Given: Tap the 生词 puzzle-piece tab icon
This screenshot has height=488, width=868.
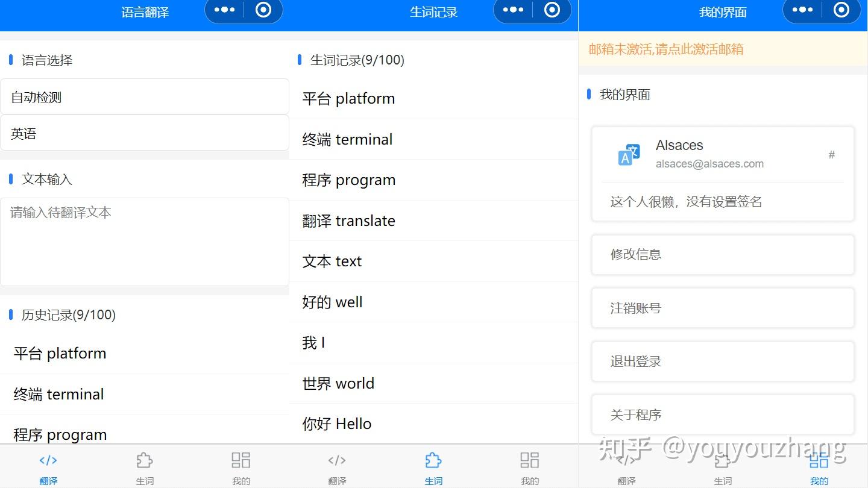Looking at the screenshot, I should pyautogui.click(x=433, y=460).
